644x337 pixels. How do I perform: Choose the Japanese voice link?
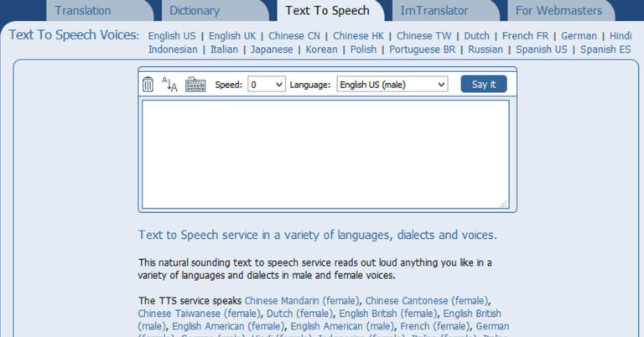tap(272, 49)
